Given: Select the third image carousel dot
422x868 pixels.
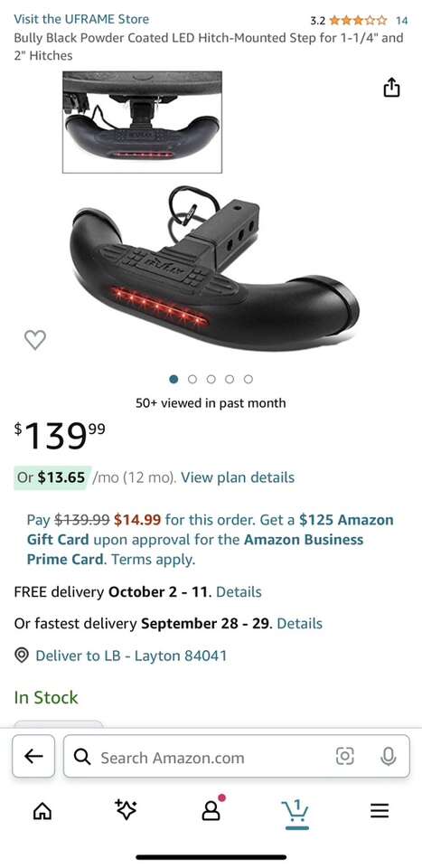Looking at the screenshot, I should pyautogui.click(x=211, y=379).
